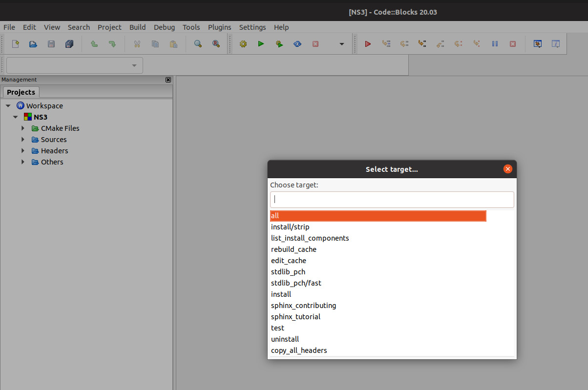Open the Help menu
Image resolution: width=588 pixels, height=390 pixels.
point(281,27)
